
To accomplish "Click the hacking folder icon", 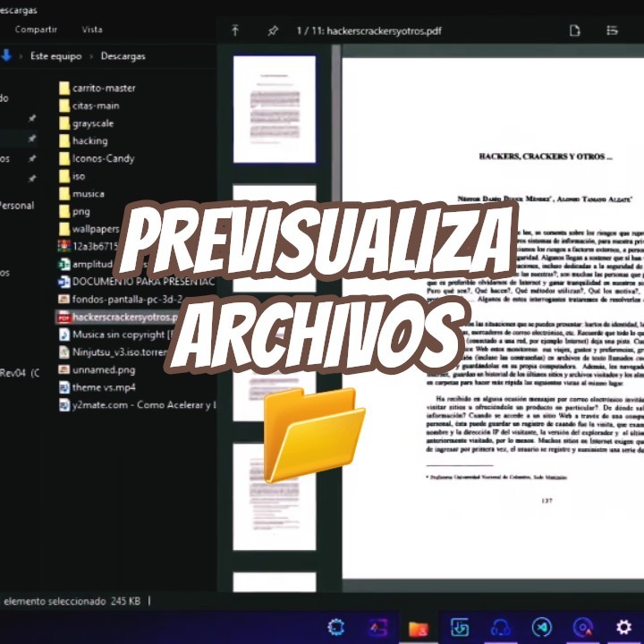I will [x=64, y=141].
